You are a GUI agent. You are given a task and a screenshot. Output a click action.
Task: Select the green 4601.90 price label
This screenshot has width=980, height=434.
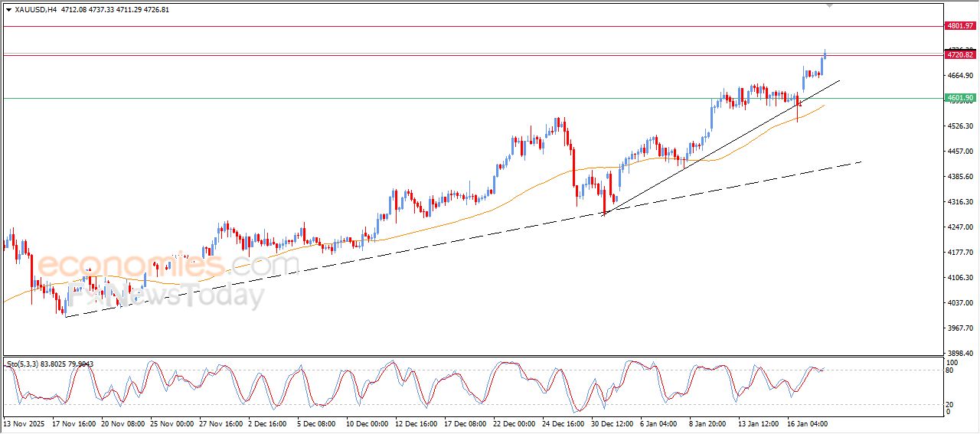coord(960,98)
